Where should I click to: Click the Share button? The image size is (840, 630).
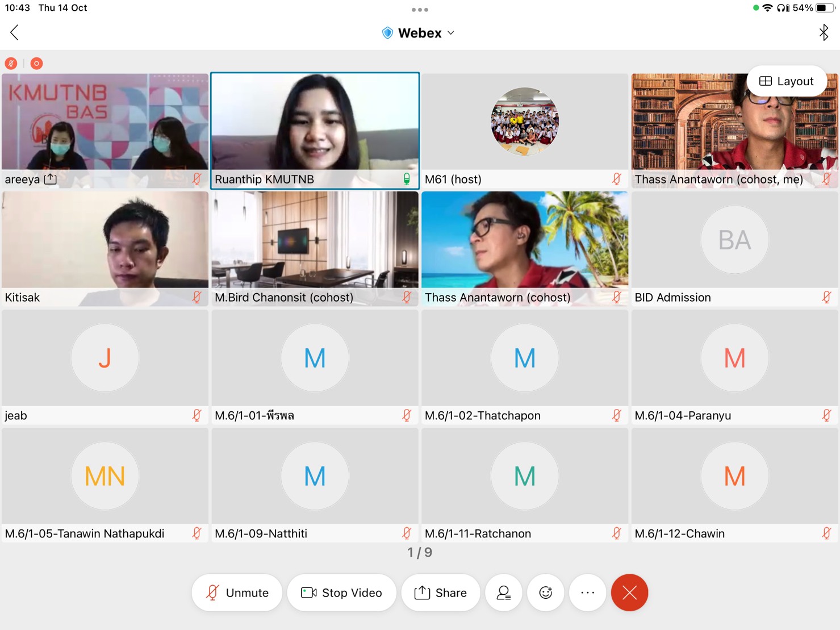click(441, 593)
